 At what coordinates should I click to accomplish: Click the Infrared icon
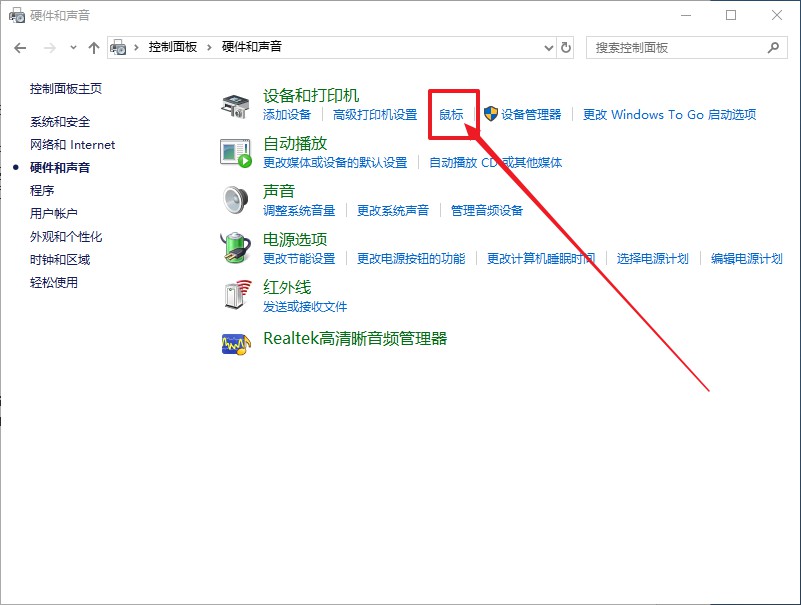[238, 294]
